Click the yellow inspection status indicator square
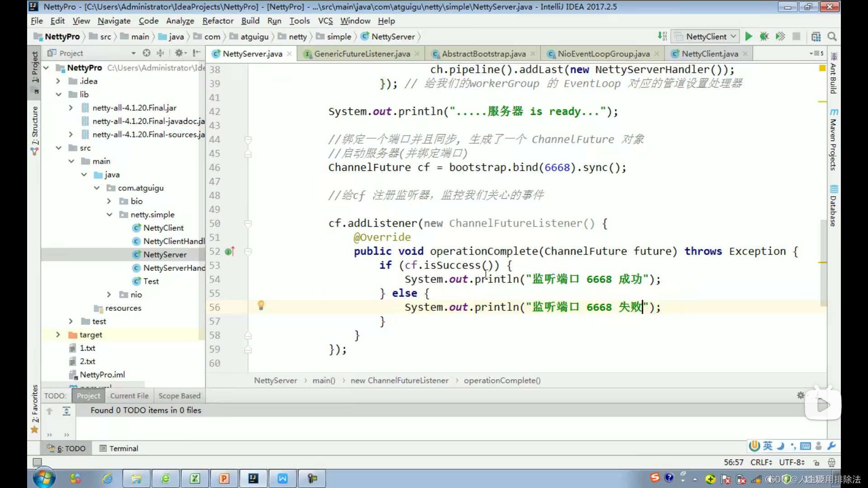Screen dimensions: 868x488 point(822,68)
